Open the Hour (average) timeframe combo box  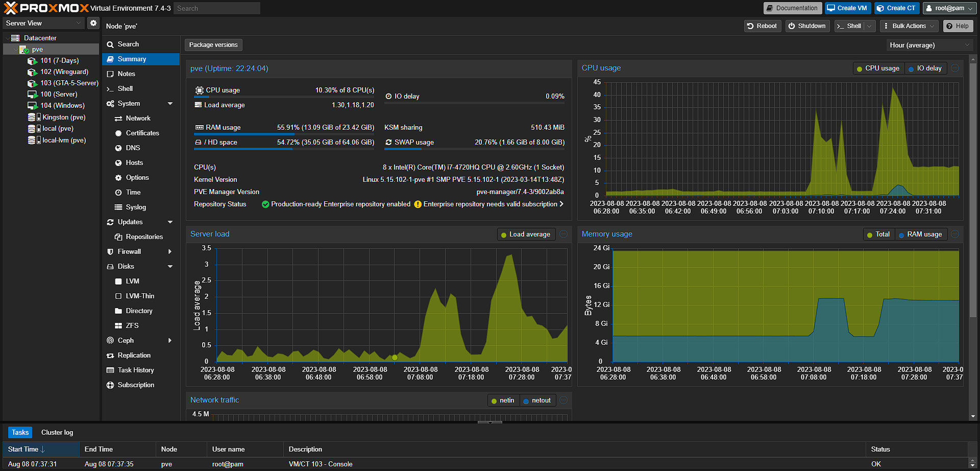click(929, 45)
